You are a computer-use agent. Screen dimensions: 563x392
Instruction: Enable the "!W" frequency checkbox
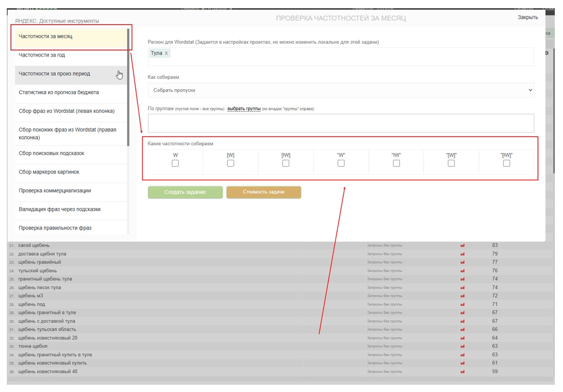[396, 163]
